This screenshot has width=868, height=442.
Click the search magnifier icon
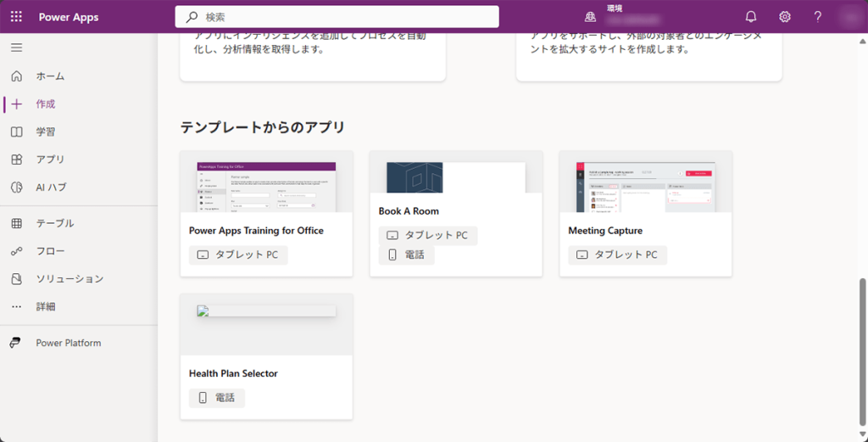click(192, 17)
